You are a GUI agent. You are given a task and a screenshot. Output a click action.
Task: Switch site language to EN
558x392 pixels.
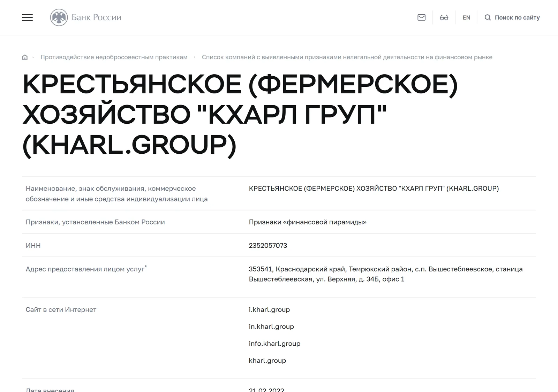(466, 17)
